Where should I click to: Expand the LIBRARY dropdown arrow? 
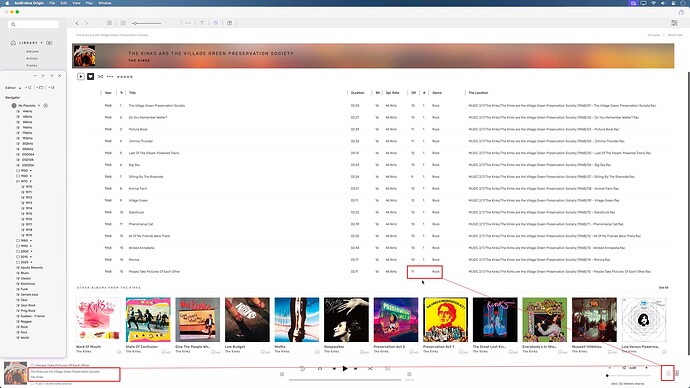click(x=42, y=43)
